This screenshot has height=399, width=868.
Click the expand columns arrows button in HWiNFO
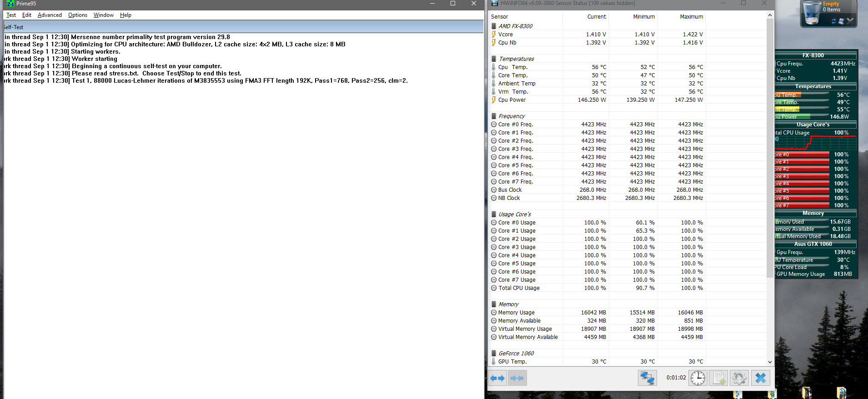coord(498,378)
